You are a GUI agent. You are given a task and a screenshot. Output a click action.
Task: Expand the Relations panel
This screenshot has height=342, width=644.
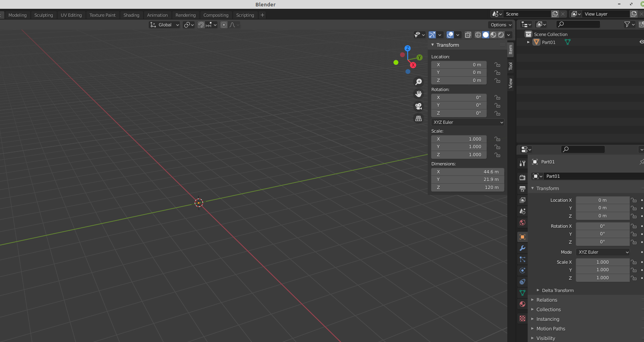[546, 300]
